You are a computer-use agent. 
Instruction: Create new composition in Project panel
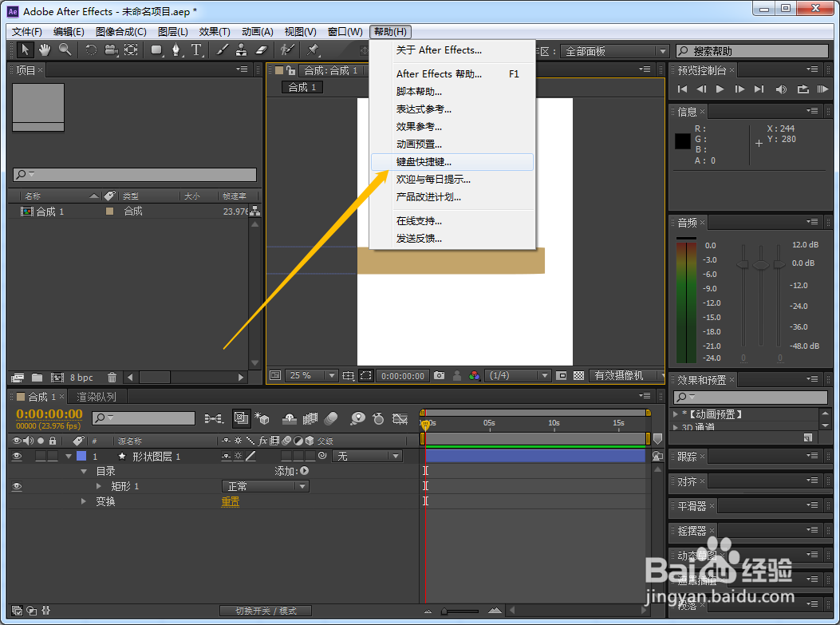pyautogui.click(x=57, y=378)
